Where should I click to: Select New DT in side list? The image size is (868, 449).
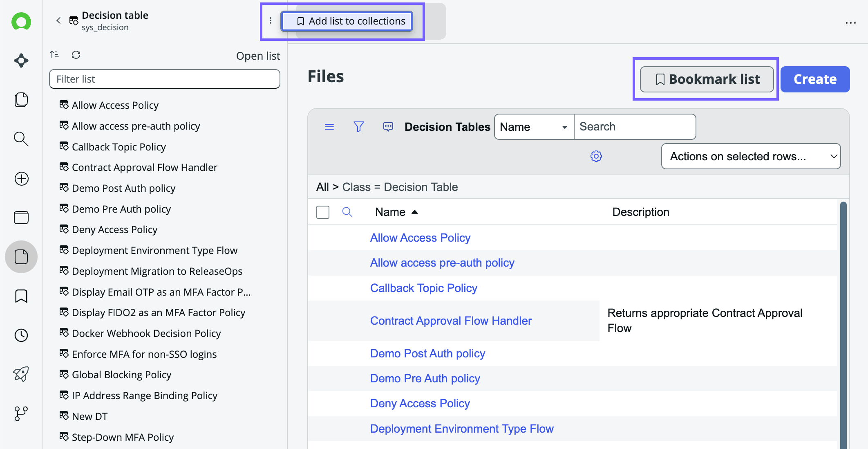89,416
